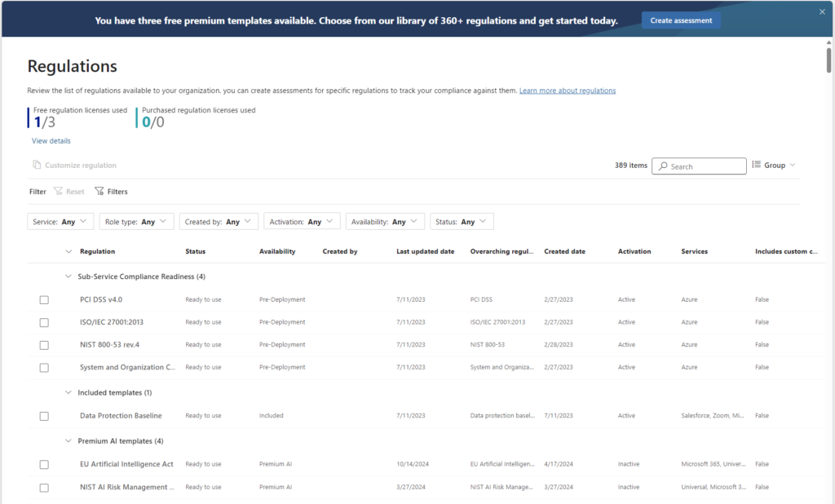Select the NIST 800-53 rev.4 checkbox
This screenshot has height=504, width=835.
[x=44, y=345]
